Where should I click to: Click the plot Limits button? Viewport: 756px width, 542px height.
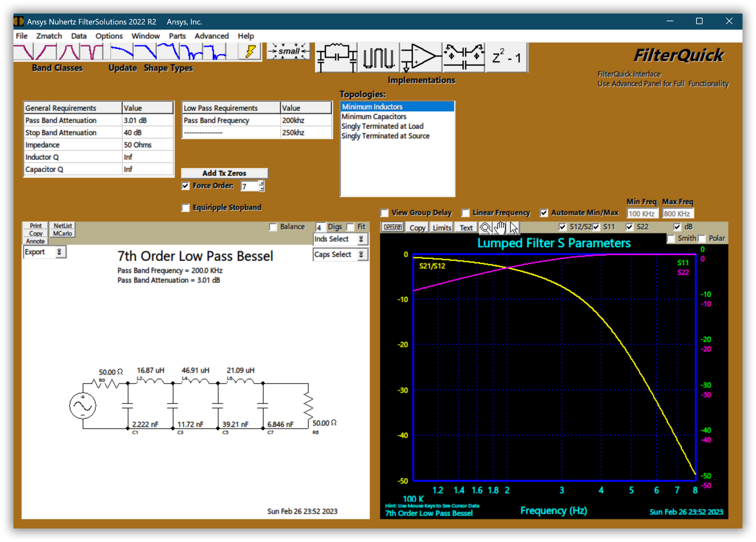(x=442, y=228)
